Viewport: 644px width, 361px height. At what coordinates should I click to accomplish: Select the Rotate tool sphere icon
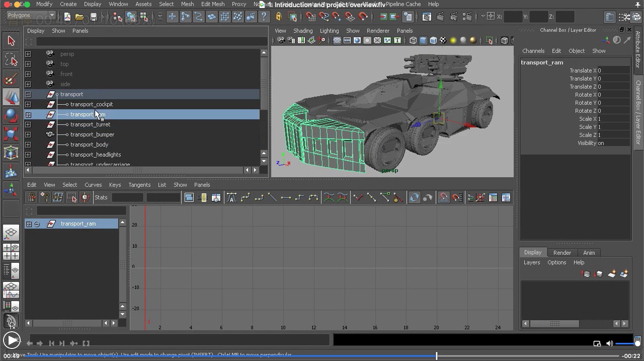(x=11, y=115)
